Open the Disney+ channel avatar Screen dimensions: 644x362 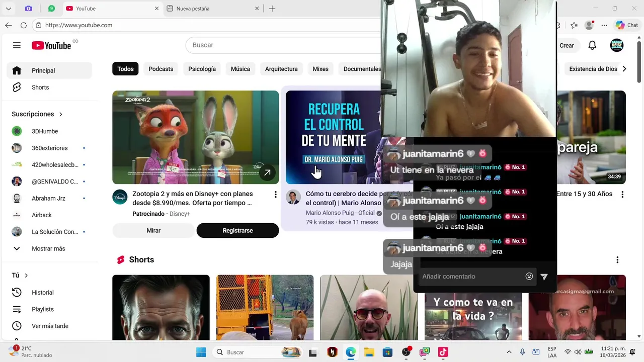120,197
